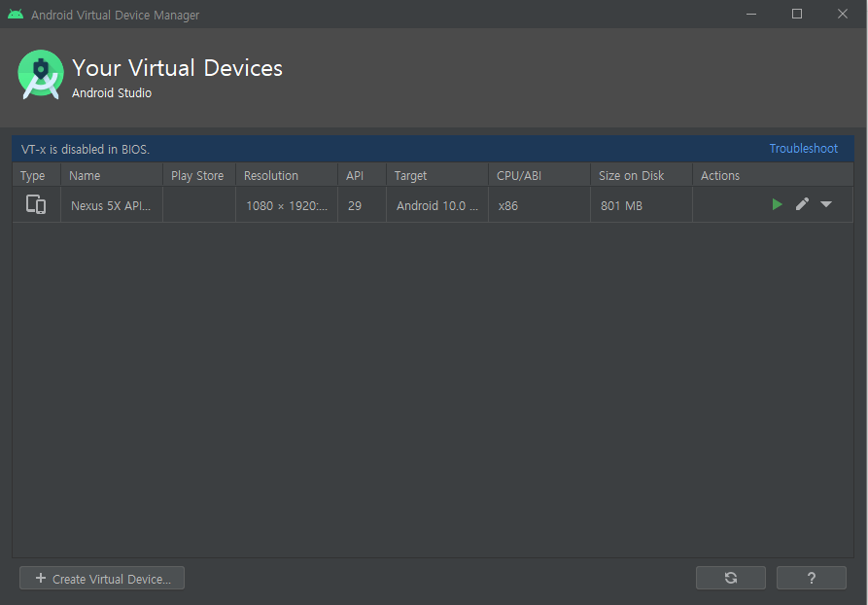868x605 pixels.
Task: Sort by the Play Store column header
Action: coord(199,175)
